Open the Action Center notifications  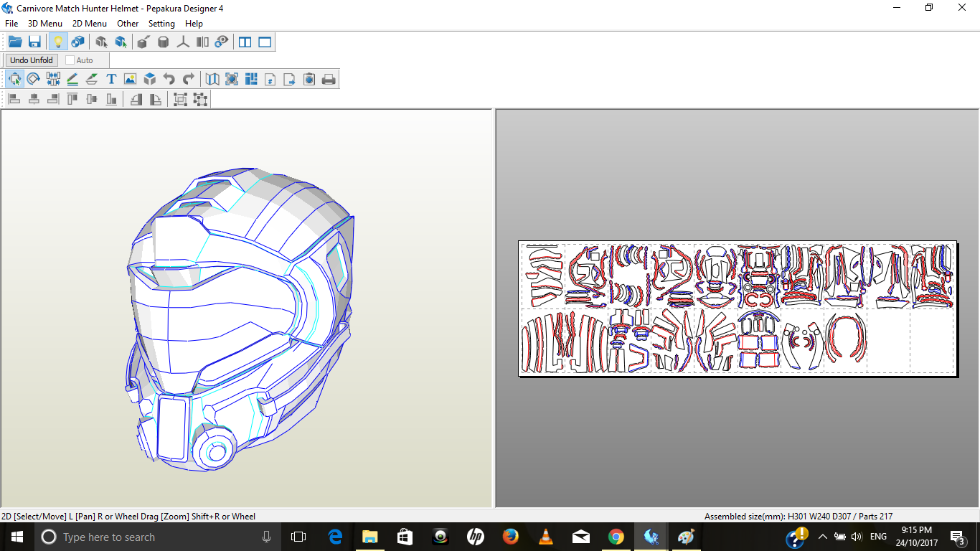click(957, 537)
